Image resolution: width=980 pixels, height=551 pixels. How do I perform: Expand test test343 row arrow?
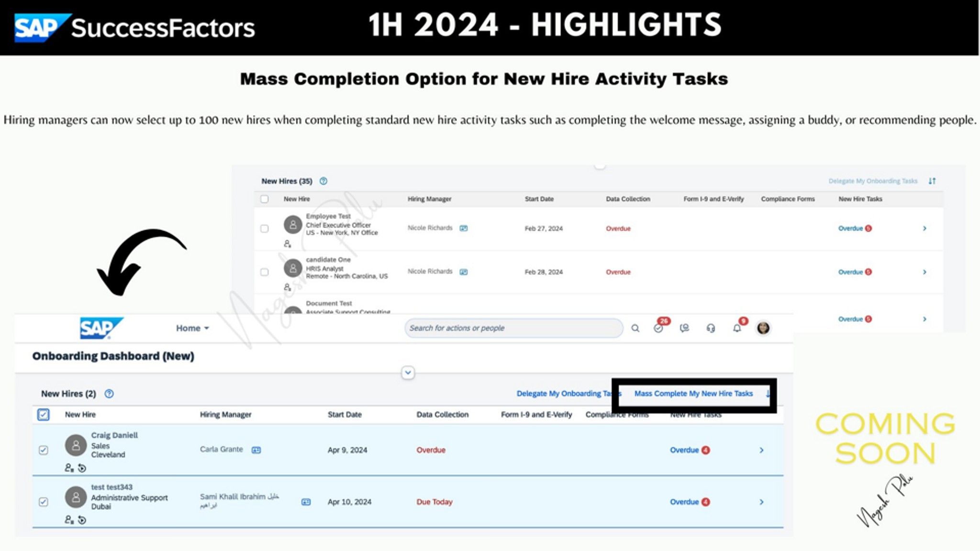pos(761,502)
